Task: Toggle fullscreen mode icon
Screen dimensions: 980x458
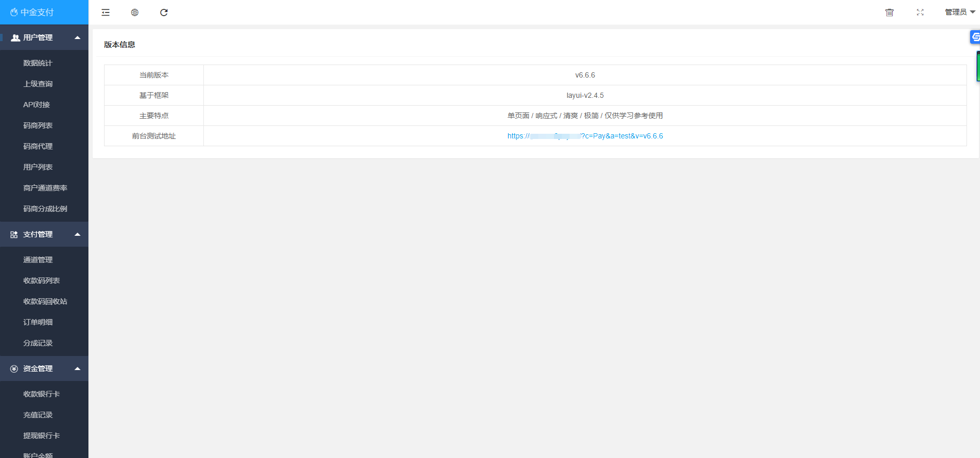Action: (920, 12)
